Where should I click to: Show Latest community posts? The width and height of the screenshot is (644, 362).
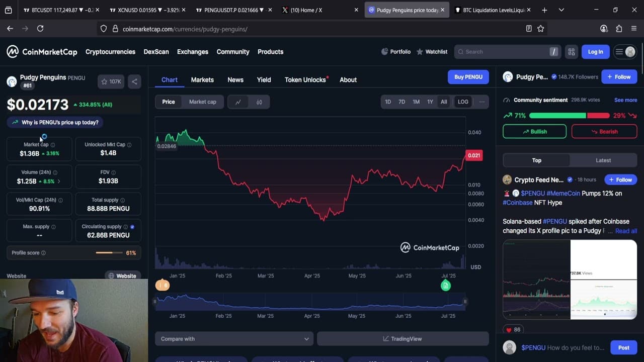[x=603, y=160]
